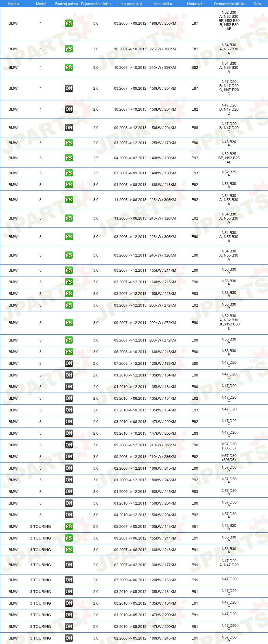Select diesel icon in E93 180kW / 245KM row
The width and height of the screenshot is (268, 644).
[69, 492]
